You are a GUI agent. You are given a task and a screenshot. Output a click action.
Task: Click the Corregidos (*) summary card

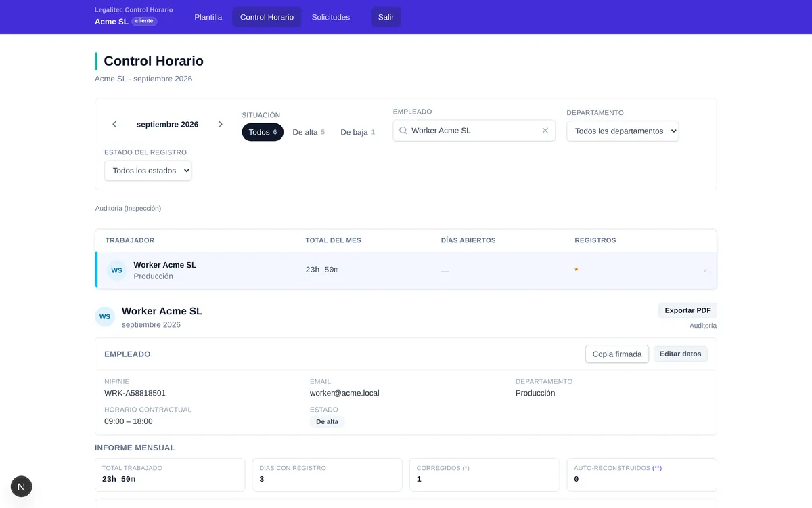click(484, 474)
